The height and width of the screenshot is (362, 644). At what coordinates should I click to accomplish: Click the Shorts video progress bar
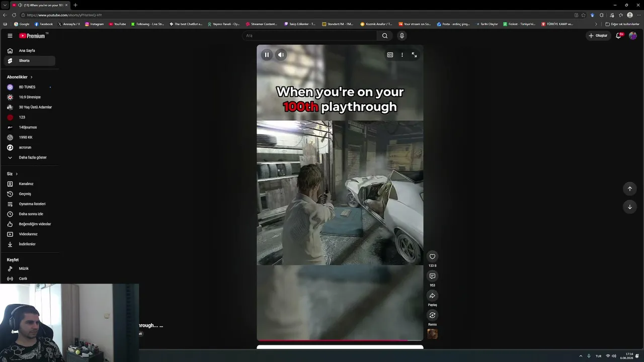(x=340, y=340)
